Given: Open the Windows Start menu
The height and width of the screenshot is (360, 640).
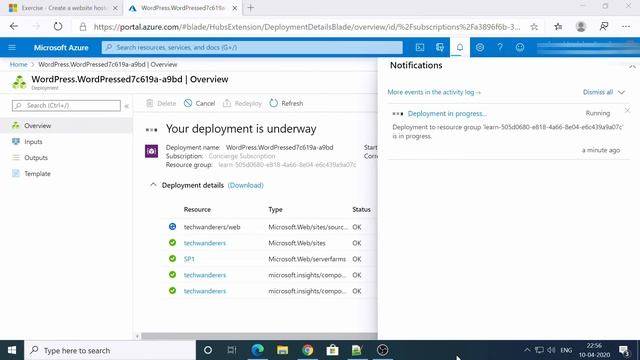Looking at the screenshot, I should click(12, 350).
